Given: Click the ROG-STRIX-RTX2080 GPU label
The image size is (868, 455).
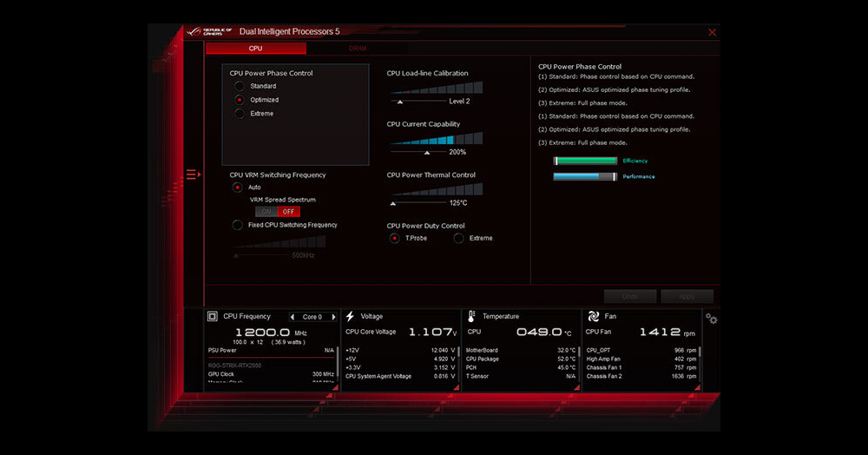Looking at the screenshot, I should click(x=234, y=366).
